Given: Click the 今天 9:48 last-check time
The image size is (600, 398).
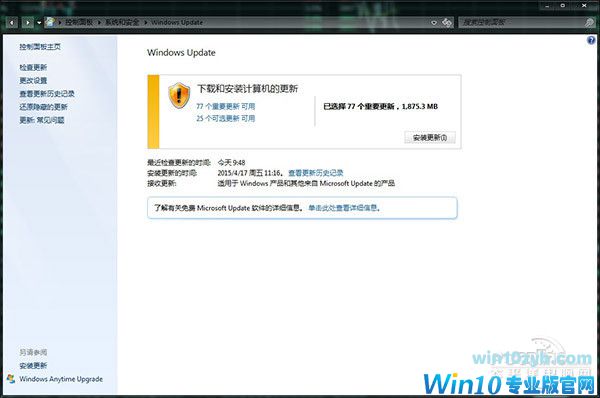Looking at the screenshot, I should [231, 163].
